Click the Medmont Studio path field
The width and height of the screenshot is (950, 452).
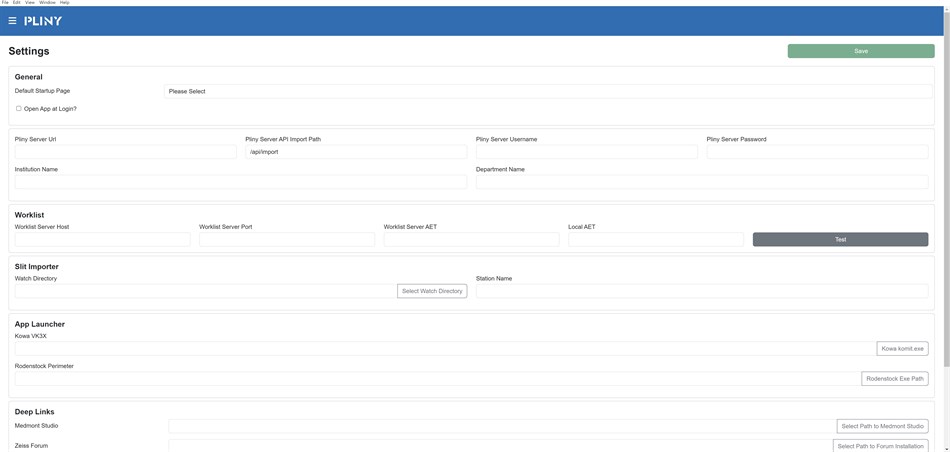(502, 427)
